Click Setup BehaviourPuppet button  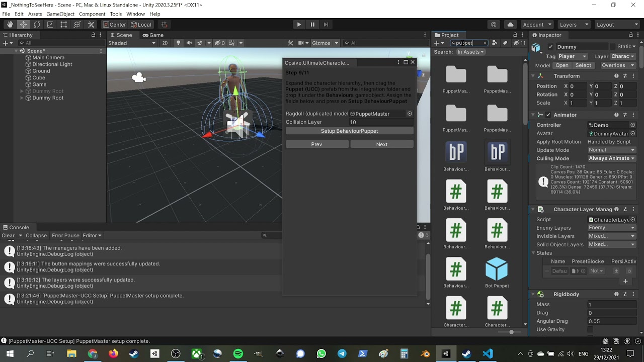(349, 131)
